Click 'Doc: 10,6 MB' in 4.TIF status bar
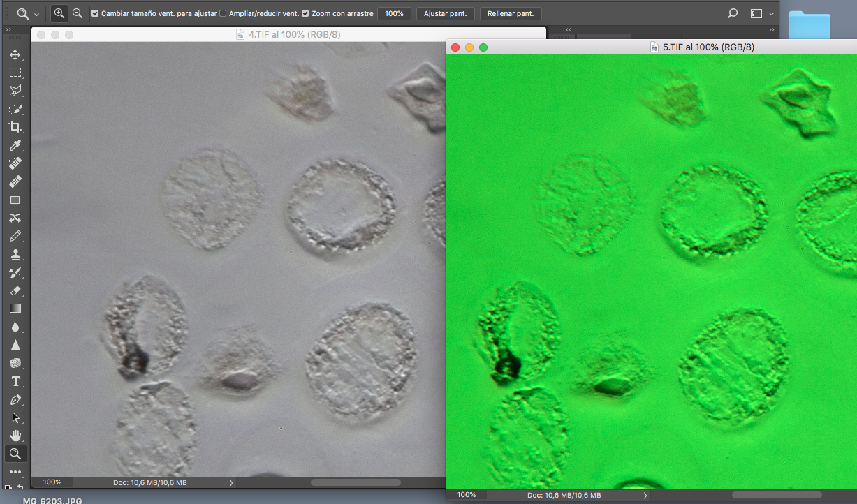Screen dimensions: 857x504 pyautogui.click(x=149, y=482)
